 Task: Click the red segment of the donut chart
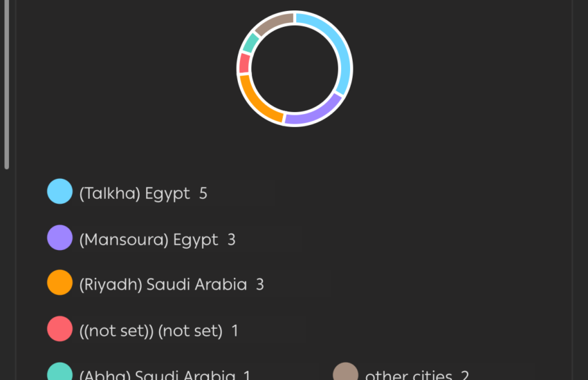[x=244, y=64]
